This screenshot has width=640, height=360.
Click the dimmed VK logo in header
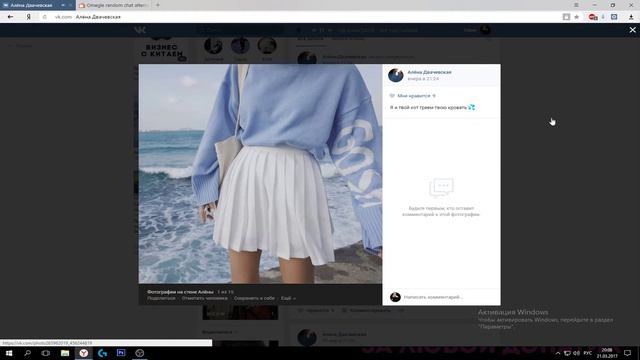[140, 30]
